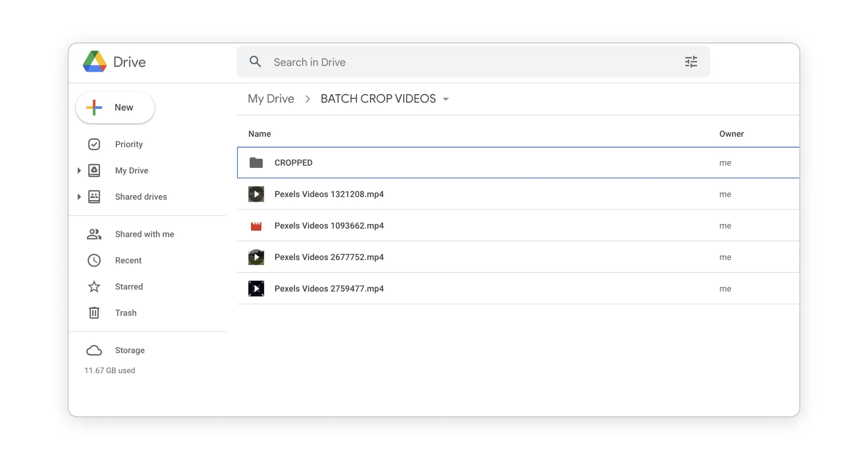Click the search magnifier icon
Viewport: 868px width, 459px height.
coord(255,62)
